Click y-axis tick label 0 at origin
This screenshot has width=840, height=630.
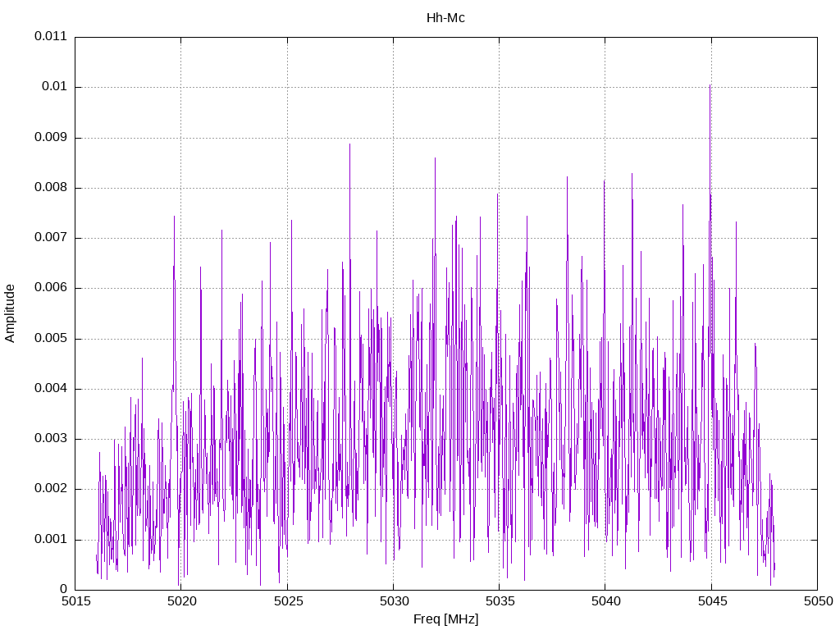pyautogui.click(x=64, y=589)
